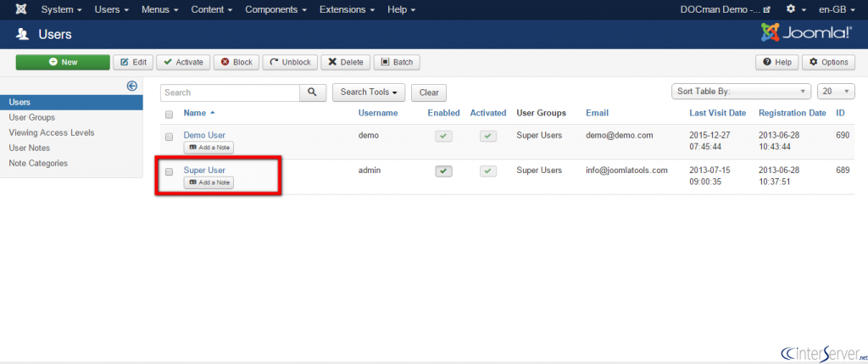Image resolution: width=868 pixels, height=364 pixels.
Task: Toggle activated status for Demo User
Action: (487, 135)
